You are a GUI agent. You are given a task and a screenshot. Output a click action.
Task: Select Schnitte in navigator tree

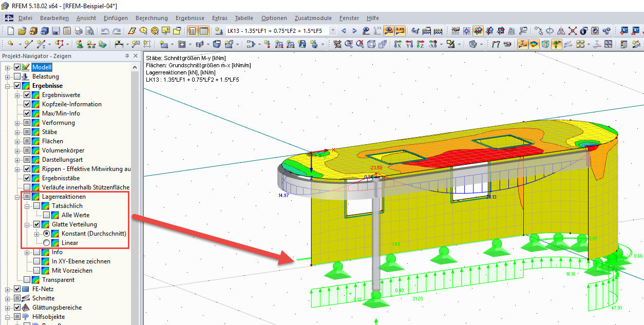43,298
